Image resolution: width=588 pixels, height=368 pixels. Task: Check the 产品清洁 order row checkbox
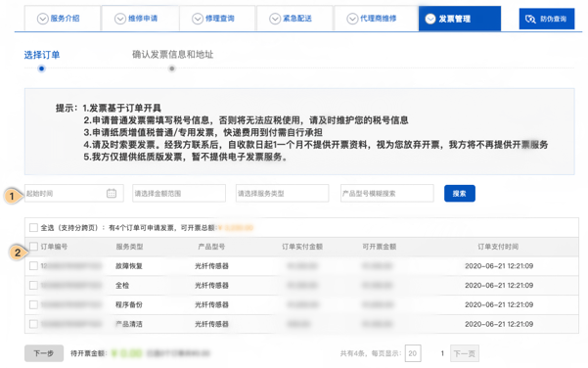[33, 324]
